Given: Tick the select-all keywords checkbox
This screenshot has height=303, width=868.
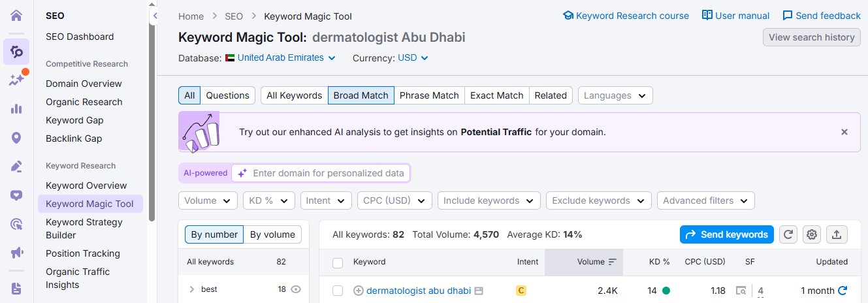Looking at the screenshot, I should point(338,263).
